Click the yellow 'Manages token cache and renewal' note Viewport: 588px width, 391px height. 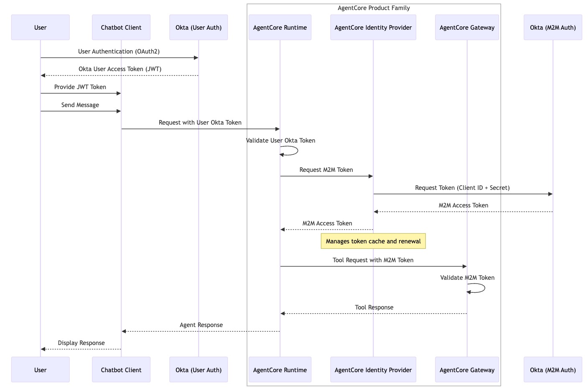point(373,241)
